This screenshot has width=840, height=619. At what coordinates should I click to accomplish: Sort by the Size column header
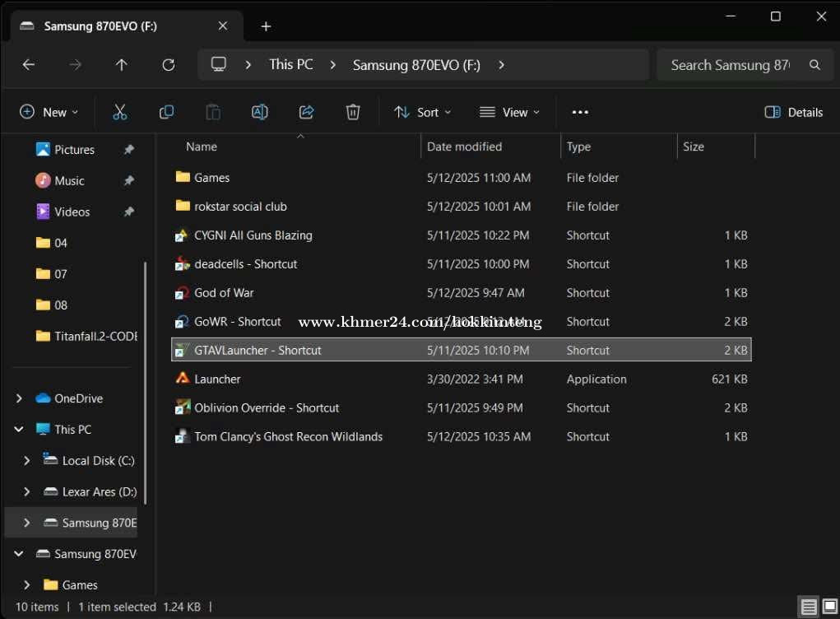point(694,147)
